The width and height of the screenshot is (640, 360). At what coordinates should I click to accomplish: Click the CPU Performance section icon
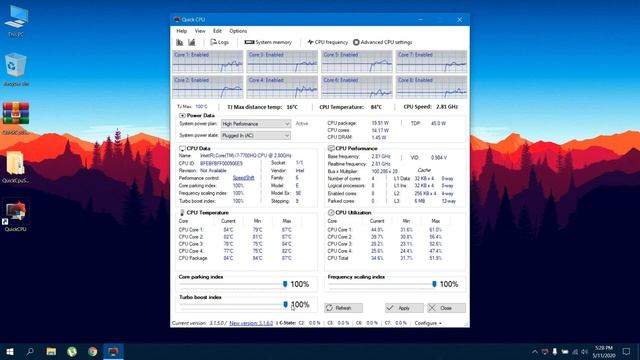point(331,148)
